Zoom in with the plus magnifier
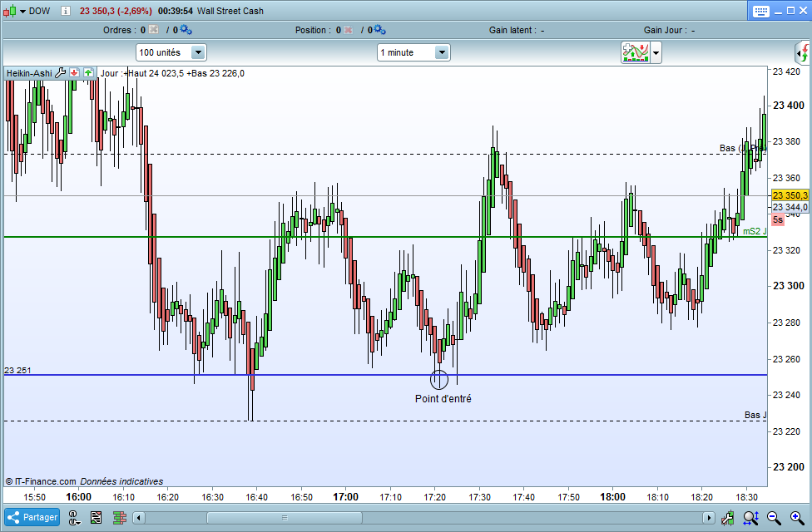The height and width of the screenshot is (532, 812). point(798,517)
